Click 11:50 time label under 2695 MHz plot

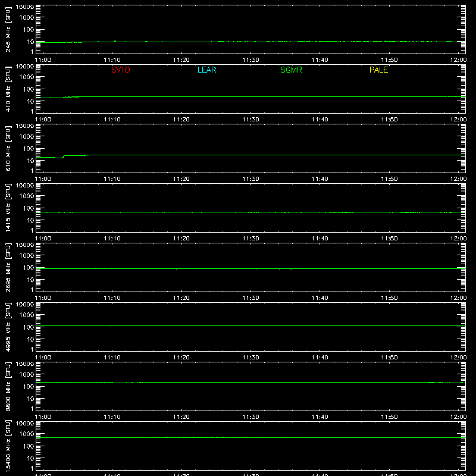tap(389, 298)
